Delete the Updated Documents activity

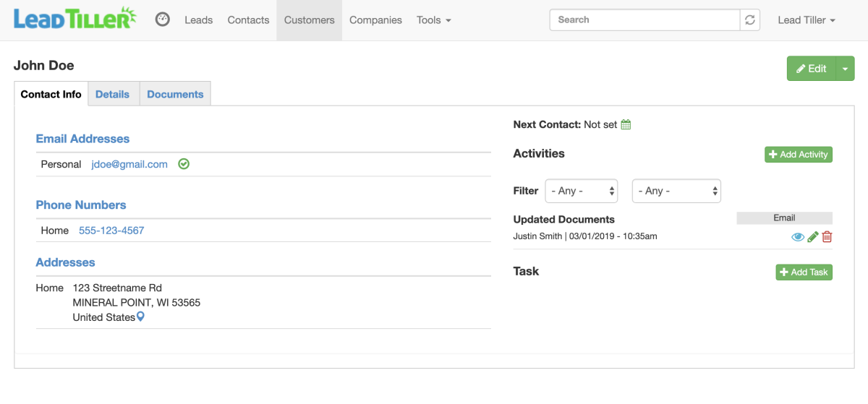click(x=827, y=237)
